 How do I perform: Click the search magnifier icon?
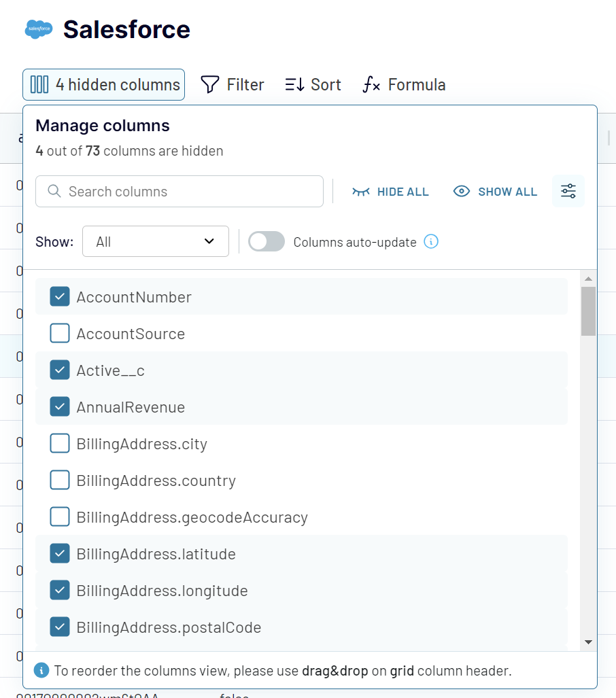pyautogui.click(x=54, y=192)
